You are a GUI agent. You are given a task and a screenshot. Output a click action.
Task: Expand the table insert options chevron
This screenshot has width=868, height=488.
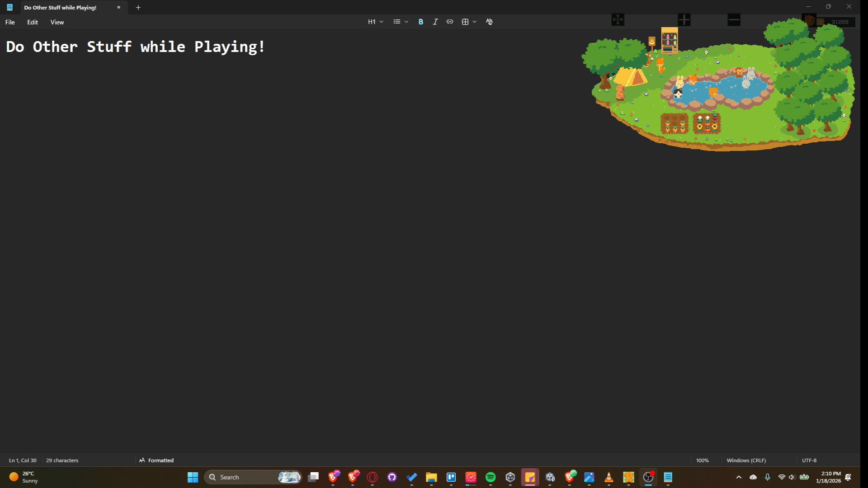(x=475, y=21)
